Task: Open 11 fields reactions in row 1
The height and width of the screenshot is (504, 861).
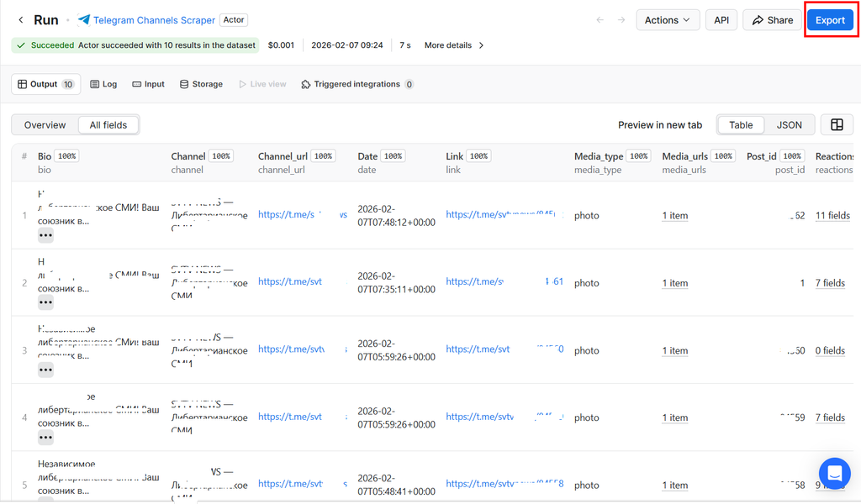Action: tap(832, 216)
